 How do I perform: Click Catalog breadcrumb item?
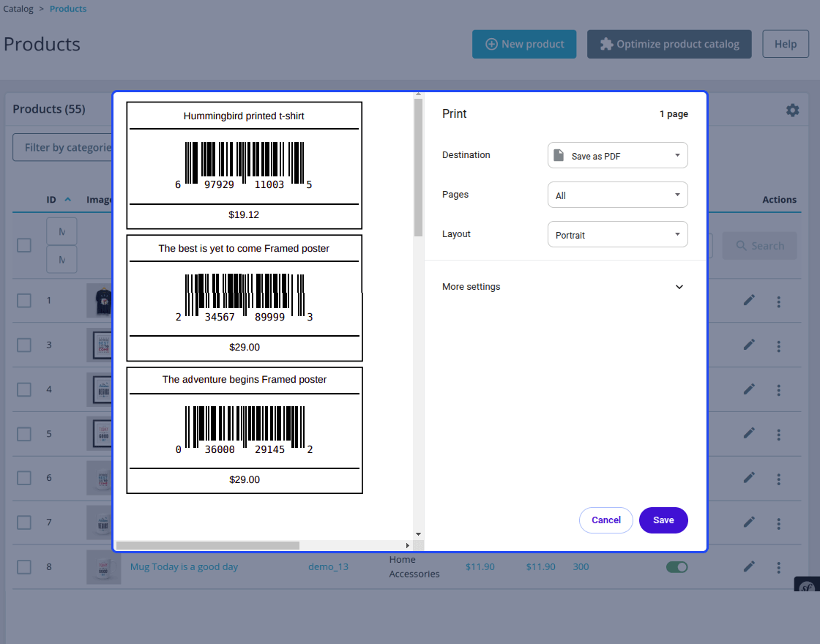click(18, 9)
